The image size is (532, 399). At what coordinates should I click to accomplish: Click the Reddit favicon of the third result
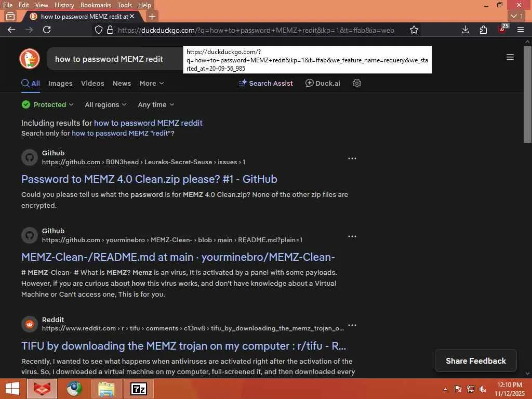30,324
